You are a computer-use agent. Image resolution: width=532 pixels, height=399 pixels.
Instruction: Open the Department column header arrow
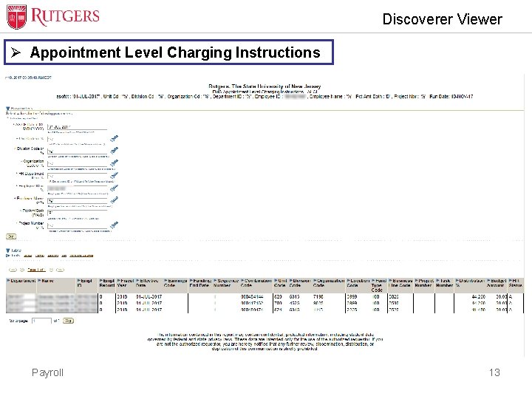tap(8, 281)
